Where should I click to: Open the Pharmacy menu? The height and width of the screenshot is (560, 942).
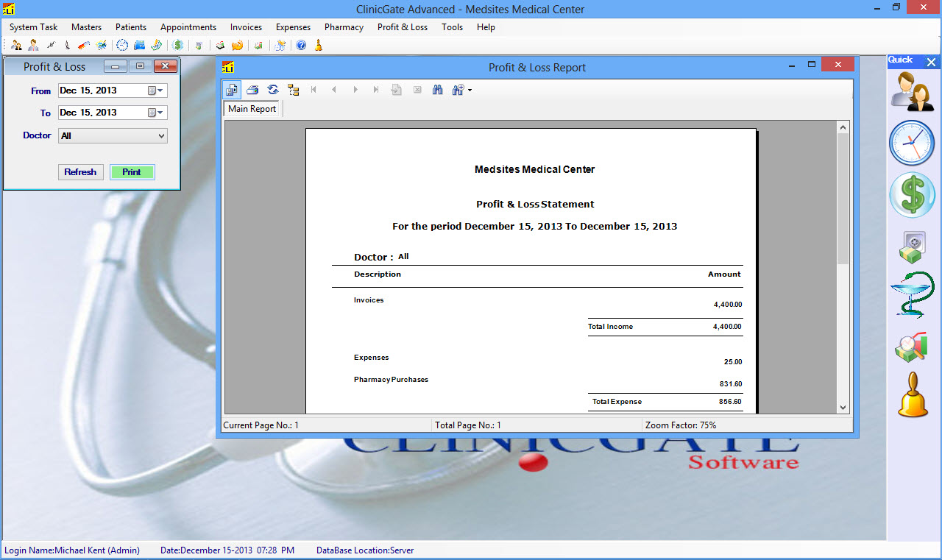344,27
